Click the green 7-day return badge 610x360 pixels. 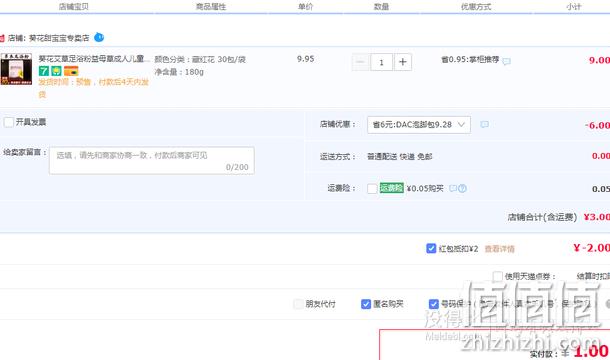pos(44,71)
